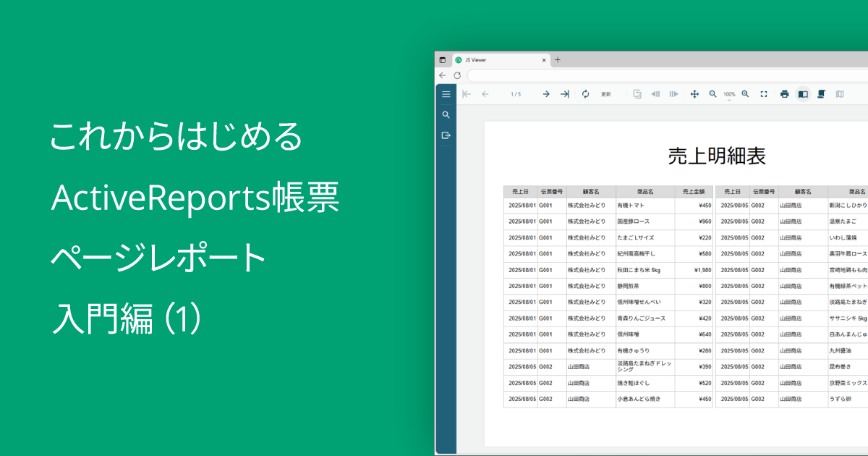Open the search panel in the sidebar
The width and height of the screenshot is (868, 456).
click(446, 114)
